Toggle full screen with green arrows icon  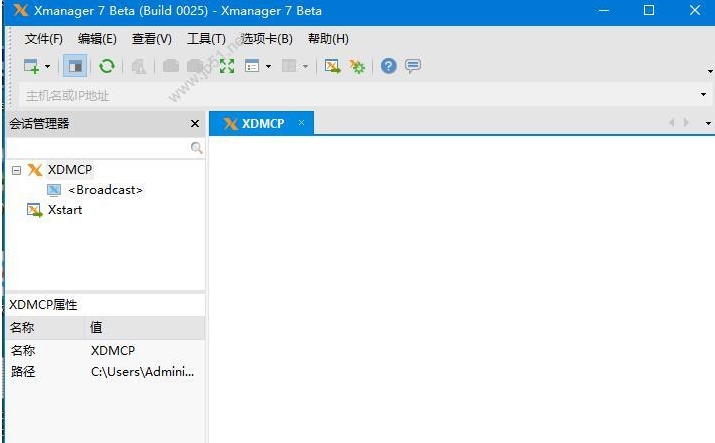[x=227, y=66]
